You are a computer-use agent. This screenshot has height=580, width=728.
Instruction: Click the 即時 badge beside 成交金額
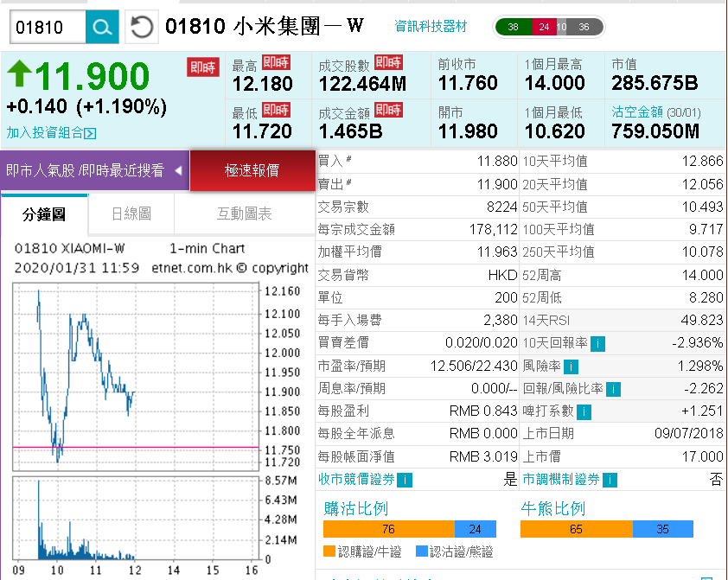[x=388, y=110]
